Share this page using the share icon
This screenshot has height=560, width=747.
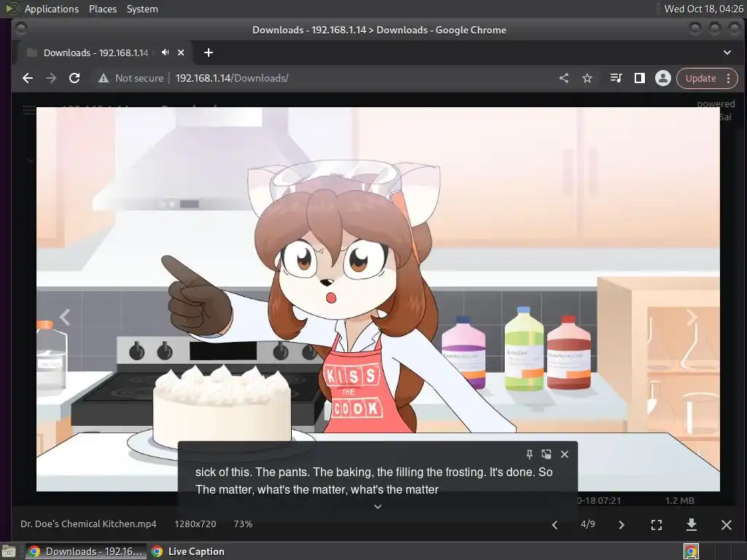[564, 78]
